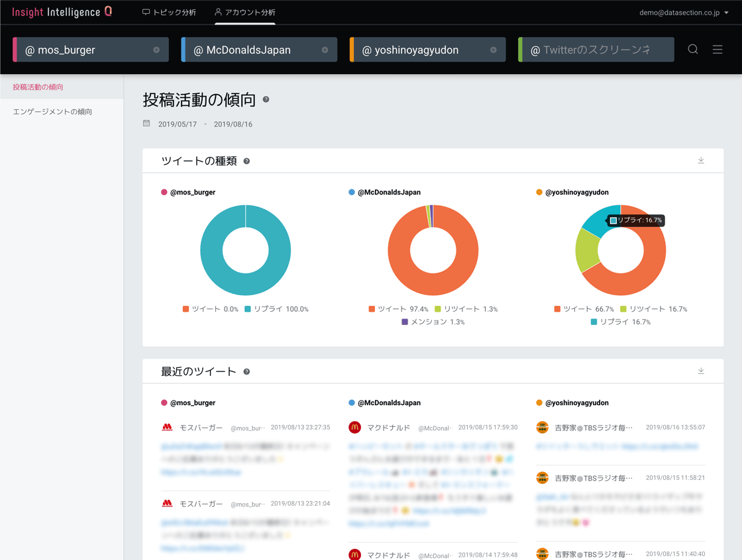Image resolution: width=742 pixels, height=560 pixels.
Task: Toggle ツイート 0.0% legend under mos_burger
Action: click(x=211, y=309)
